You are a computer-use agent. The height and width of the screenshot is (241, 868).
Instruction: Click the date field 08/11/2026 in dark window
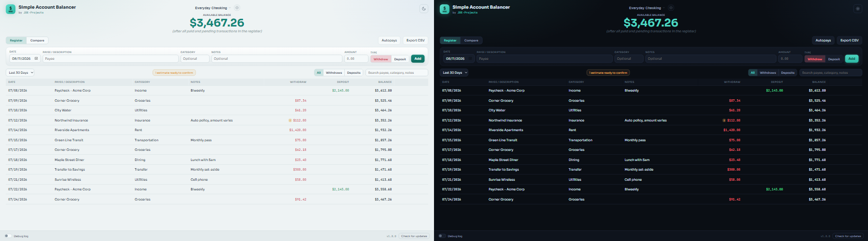coord(459,59)
